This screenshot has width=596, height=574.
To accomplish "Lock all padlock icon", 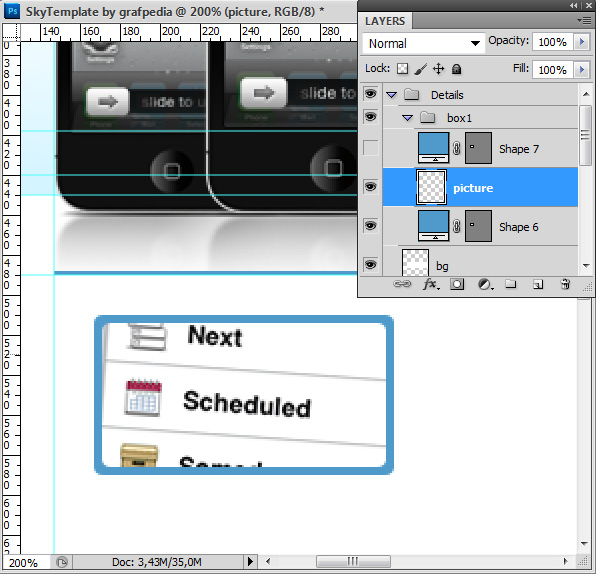I will click(456, 69).
